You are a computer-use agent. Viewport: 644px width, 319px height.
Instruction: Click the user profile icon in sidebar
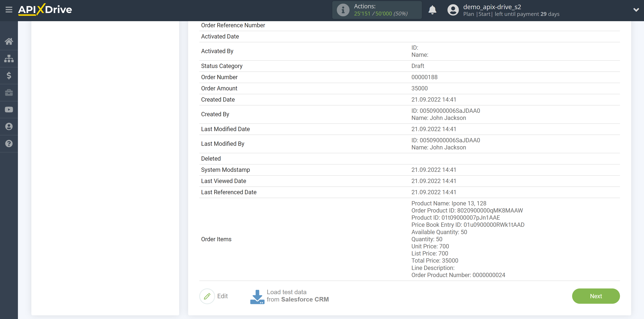pyautogui.click(x=9, y=126)
